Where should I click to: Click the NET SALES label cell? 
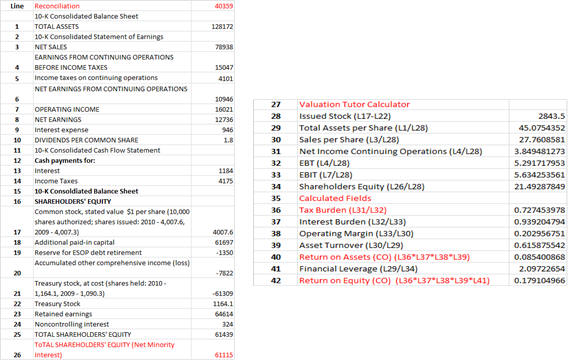(112, 47)
